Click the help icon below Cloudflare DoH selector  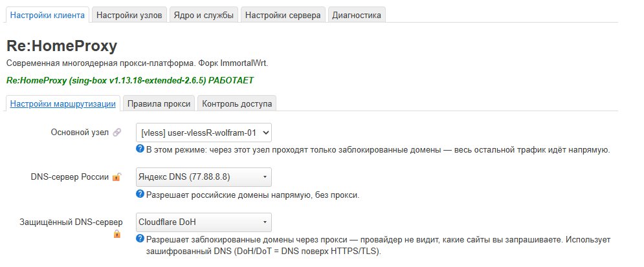coord(140,239)
